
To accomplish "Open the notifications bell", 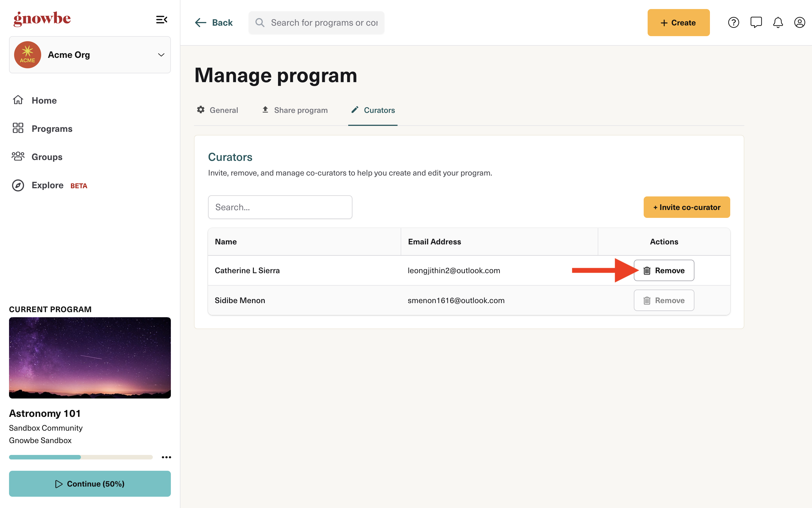I will (x=778, y=23).
